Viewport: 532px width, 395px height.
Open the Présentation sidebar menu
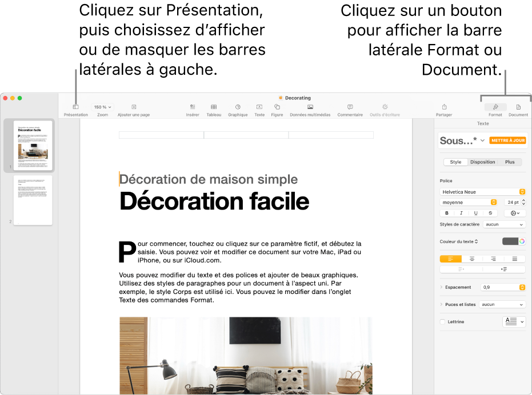tap(75, 107)
